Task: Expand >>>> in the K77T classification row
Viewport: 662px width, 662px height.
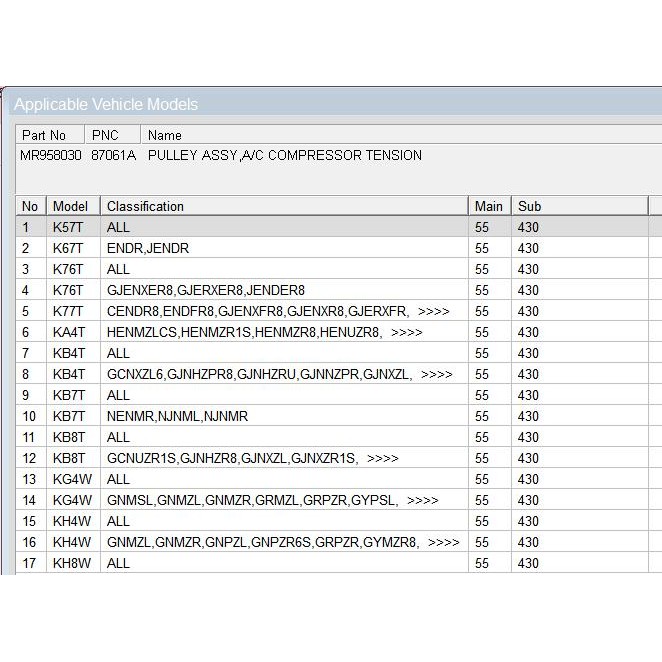Action: click(434, 312)
